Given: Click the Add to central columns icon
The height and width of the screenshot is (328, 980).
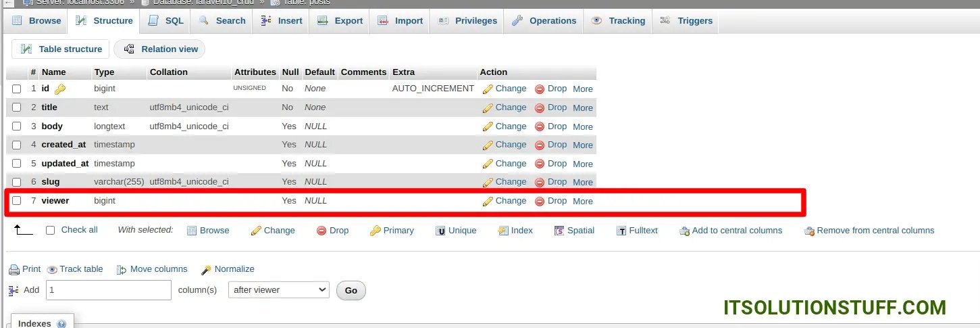Looking at the screenshot, I should point(684,231).
